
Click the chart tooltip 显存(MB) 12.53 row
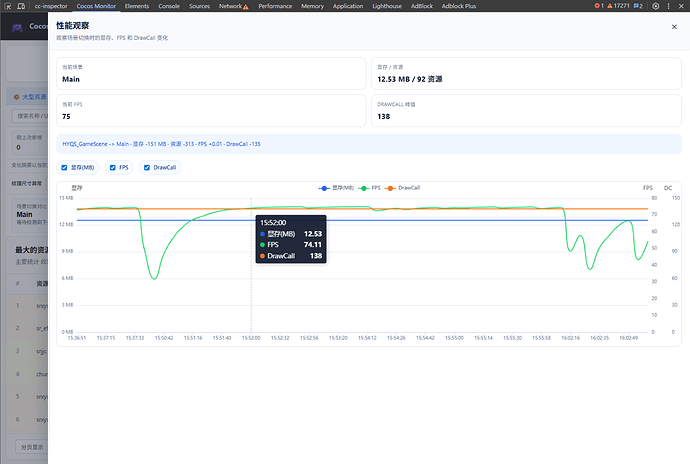pos(291,234)
